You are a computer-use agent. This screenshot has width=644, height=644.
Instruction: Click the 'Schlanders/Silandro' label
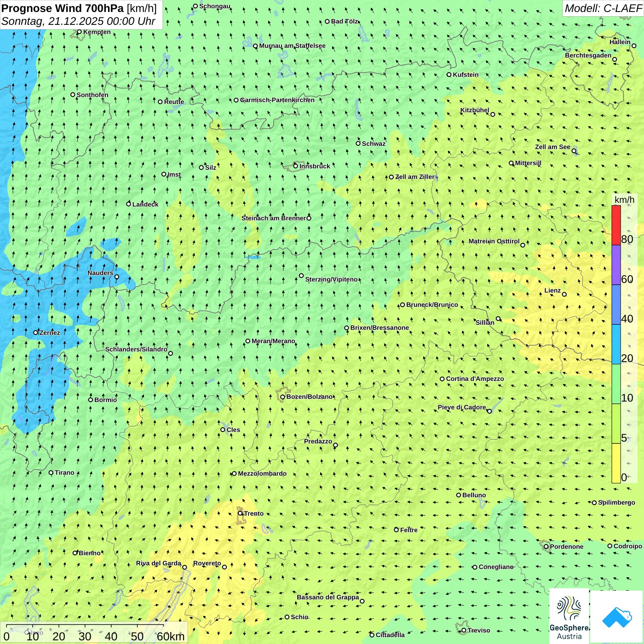tap(136, 349)
